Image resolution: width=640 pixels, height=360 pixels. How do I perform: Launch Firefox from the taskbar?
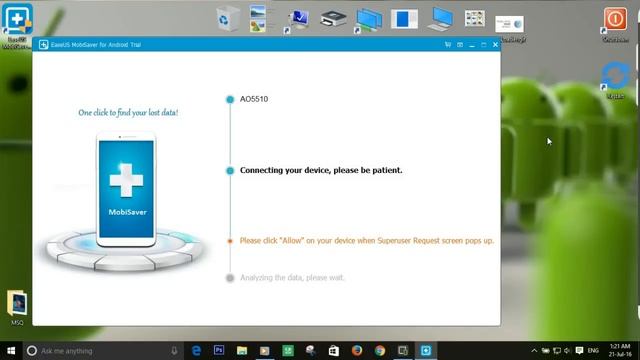click(357, 351)
